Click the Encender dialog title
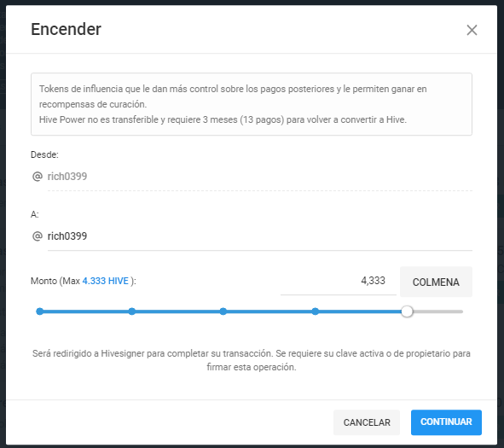This screenshot has width=504, height=448. click(66, 29)
